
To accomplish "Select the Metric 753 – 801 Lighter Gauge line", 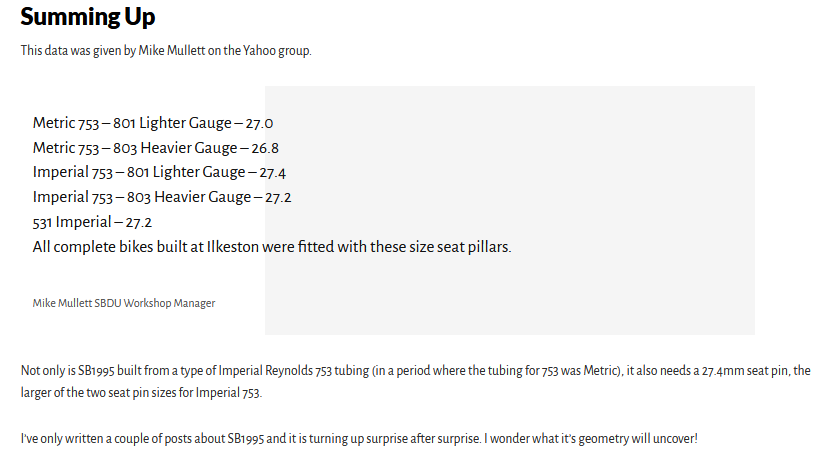I will [152, 124].
